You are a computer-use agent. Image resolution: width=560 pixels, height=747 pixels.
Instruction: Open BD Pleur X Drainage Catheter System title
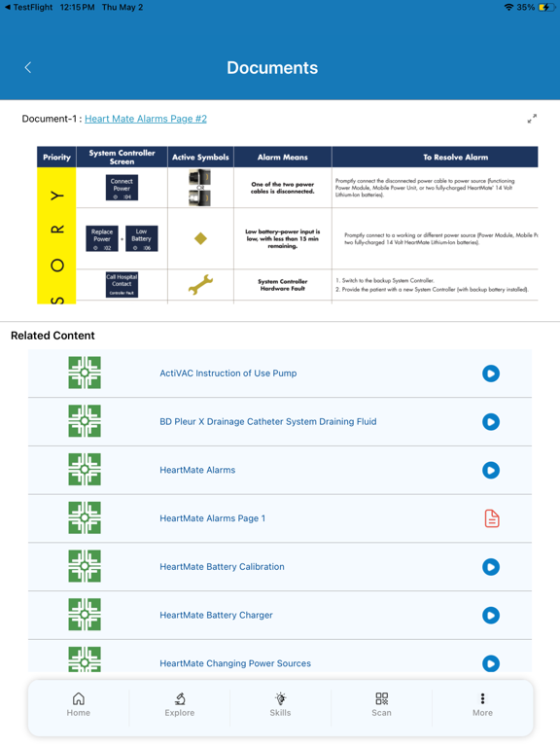click(268, 421)
